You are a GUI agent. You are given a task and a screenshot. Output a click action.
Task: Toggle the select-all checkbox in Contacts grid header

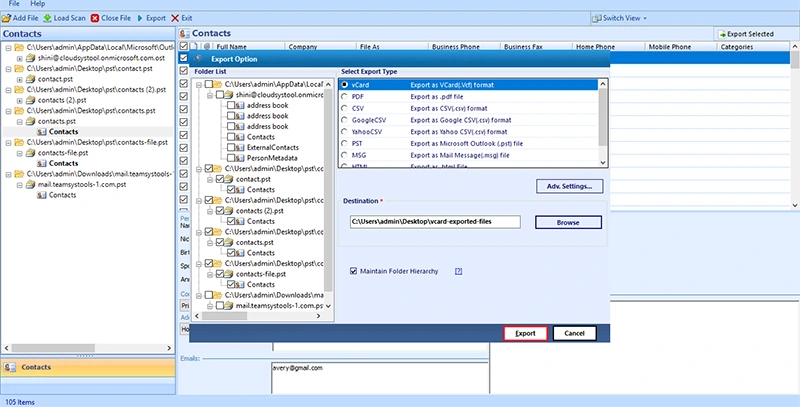tap(184, 46)
